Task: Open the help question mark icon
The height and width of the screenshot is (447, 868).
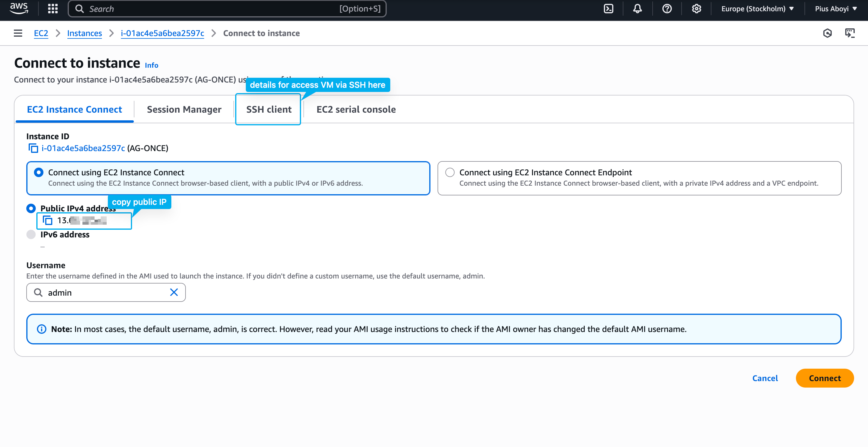Action: coord(667,9)
